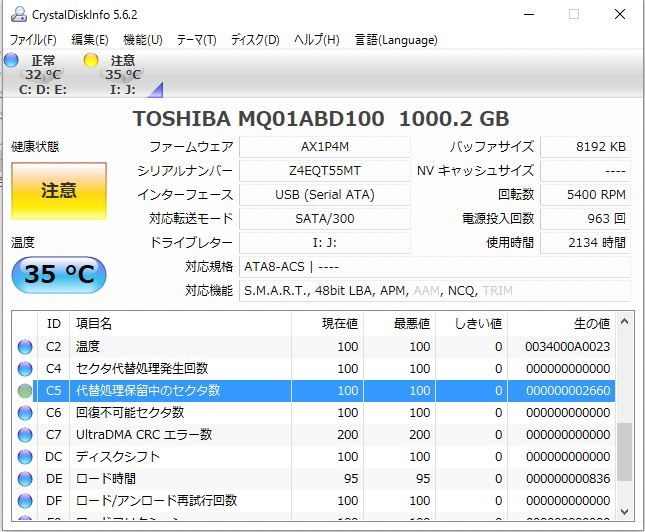Click the buffer size field 8192 KB

click(x=585, y=147)
